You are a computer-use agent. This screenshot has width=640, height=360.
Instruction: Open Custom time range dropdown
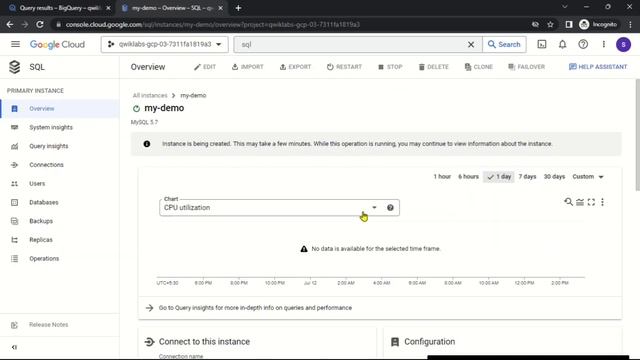click(588, 177)
